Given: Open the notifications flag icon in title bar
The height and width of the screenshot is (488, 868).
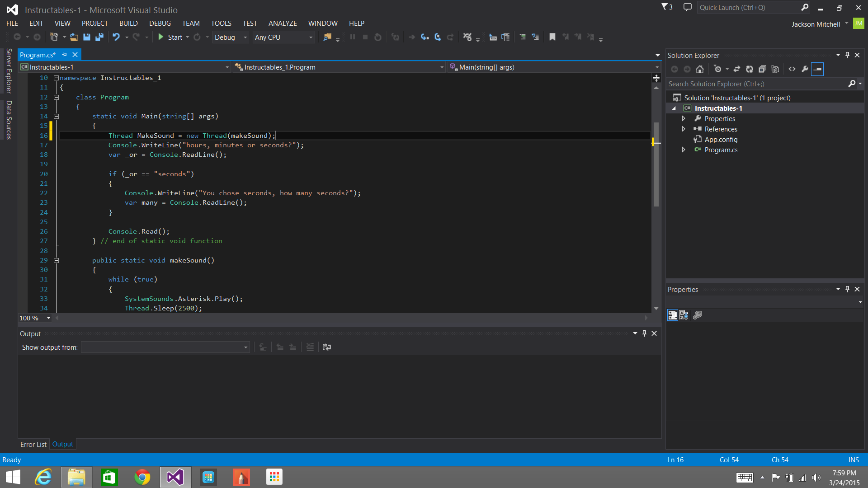Looking at the screenshot, I should (667, 7).
